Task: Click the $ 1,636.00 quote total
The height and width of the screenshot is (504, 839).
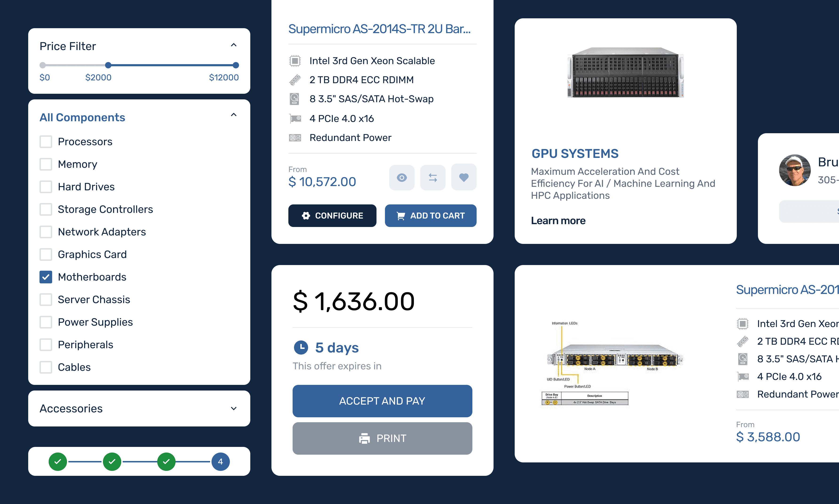Action: point(354,302)
